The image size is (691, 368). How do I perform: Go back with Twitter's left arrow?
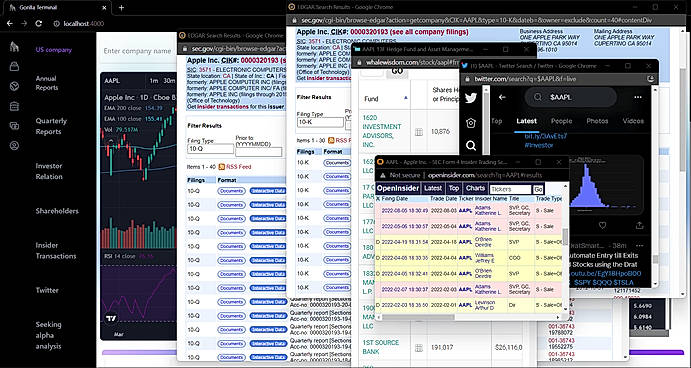(x=502, y=97)
